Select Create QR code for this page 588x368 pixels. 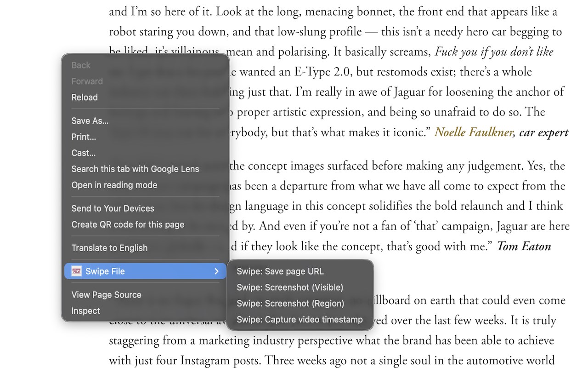(145, 224)
